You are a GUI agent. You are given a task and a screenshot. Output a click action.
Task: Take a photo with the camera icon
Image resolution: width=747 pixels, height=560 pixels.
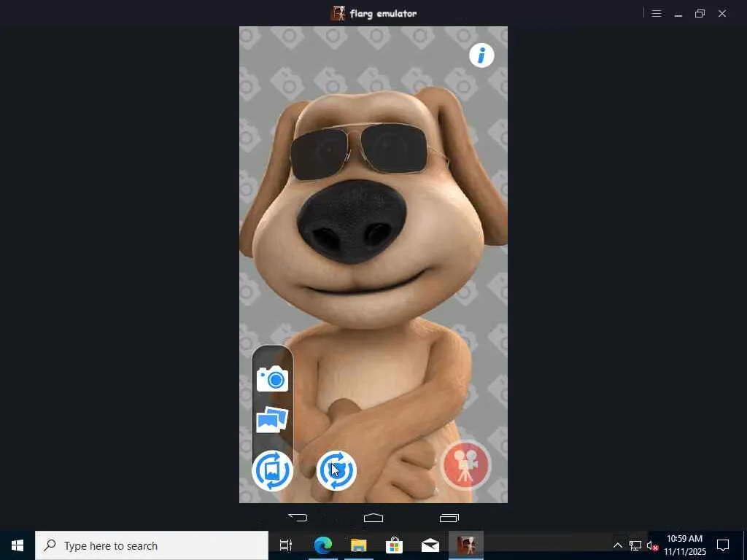(273, 378)
